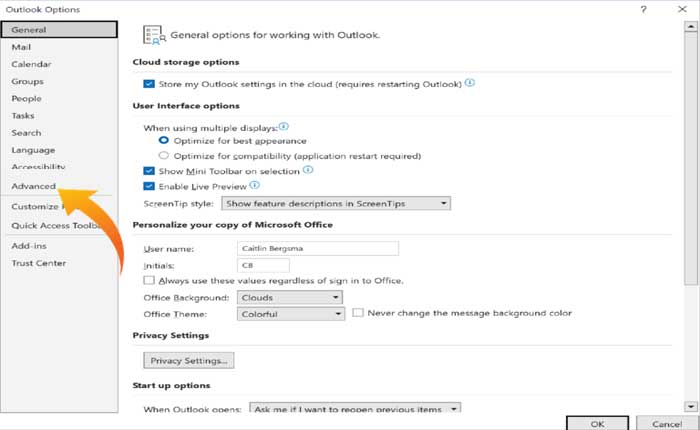Click the info icon beside cloud settings option
700x430 pixels.
pyautogui.click(x=470, y=84)
